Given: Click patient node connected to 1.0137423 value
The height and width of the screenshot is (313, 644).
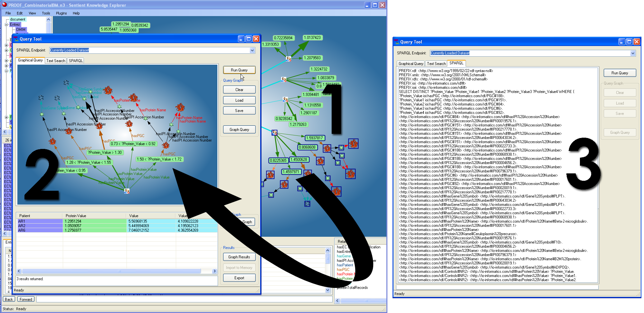Looking at the screenshot, I should 288,59.
